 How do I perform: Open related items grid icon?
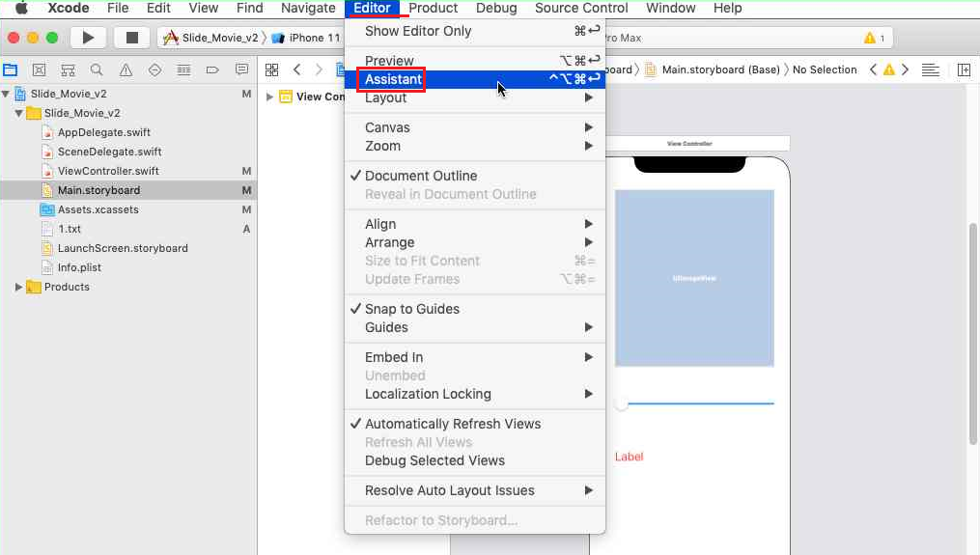[x=272, y=69]
